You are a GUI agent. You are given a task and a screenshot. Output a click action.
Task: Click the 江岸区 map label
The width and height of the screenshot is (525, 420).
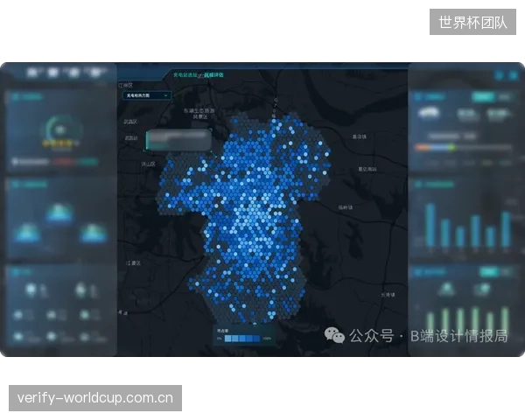pos(125,86)
